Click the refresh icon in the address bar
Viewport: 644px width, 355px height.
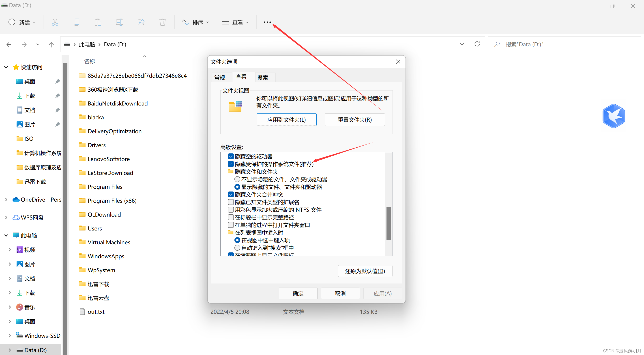pos(477,44)
